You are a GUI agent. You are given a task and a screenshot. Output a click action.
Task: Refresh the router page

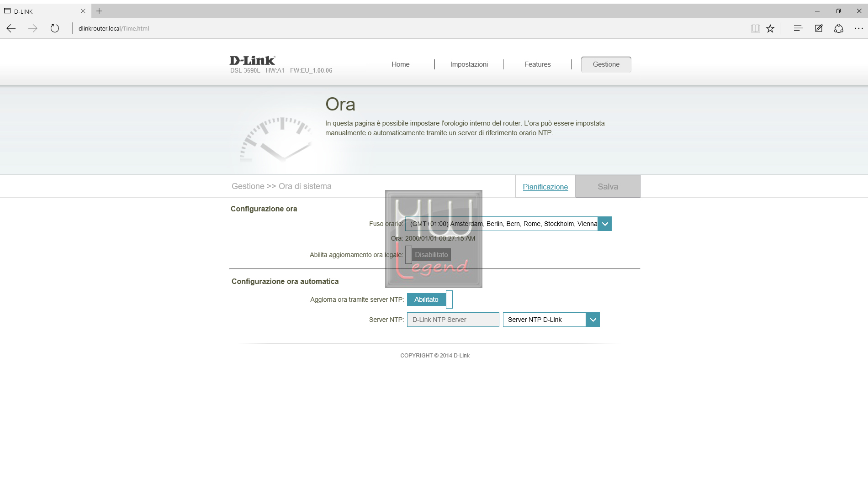pos(55,28)
